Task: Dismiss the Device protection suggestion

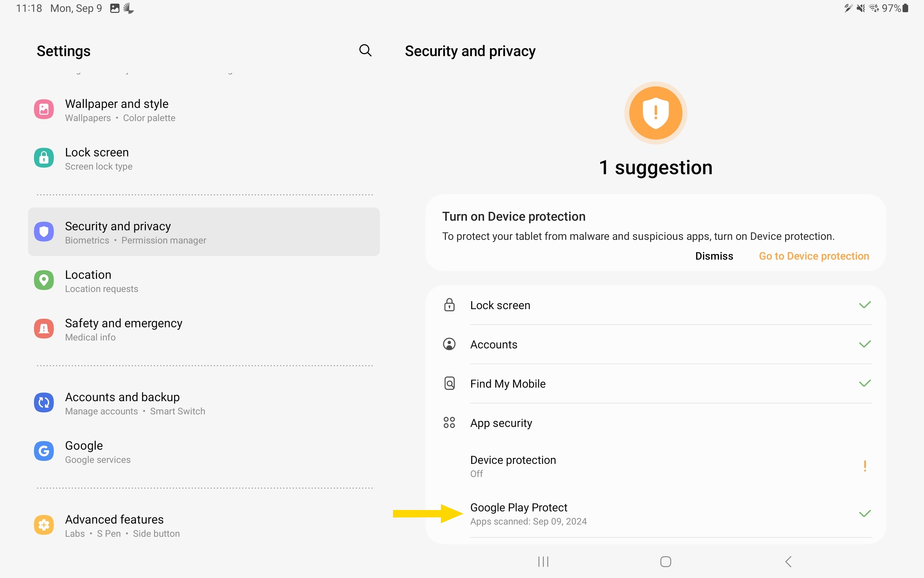Action: [x=714, y=256]
